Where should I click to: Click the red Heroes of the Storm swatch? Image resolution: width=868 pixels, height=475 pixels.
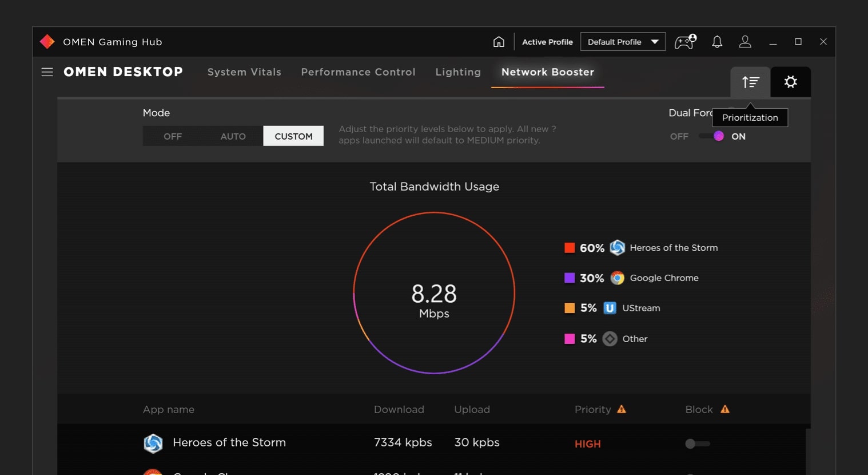tap(570, 248)
